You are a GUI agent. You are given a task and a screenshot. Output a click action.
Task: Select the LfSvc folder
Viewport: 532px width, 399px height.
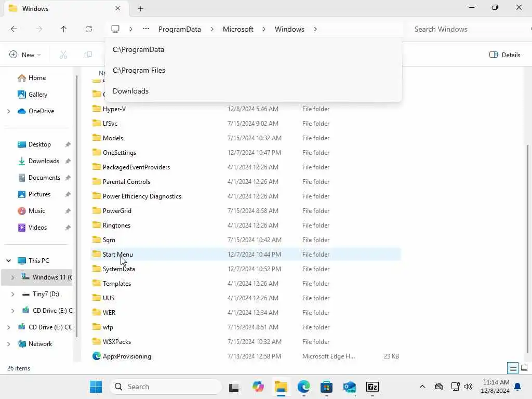pyautogui.click(x=246, y=124)
